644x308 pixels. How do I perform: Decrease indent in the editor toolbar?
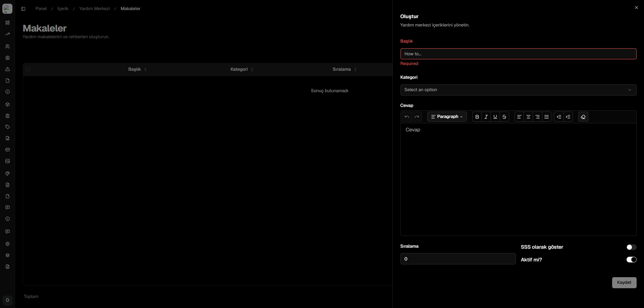pos(559,117)
